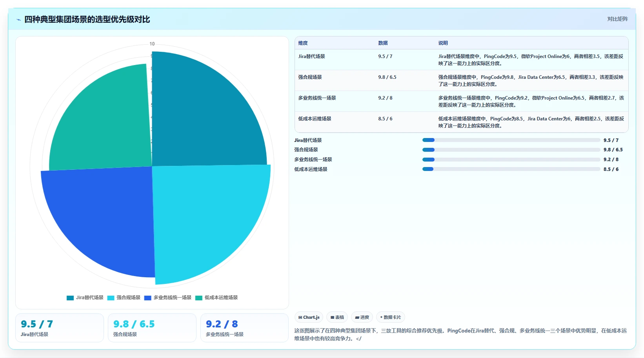Viewport: 644px width, 358px height.
Task: Click the page title 四种典型集团场景的选型优先级对比
Action: [87, 20]
